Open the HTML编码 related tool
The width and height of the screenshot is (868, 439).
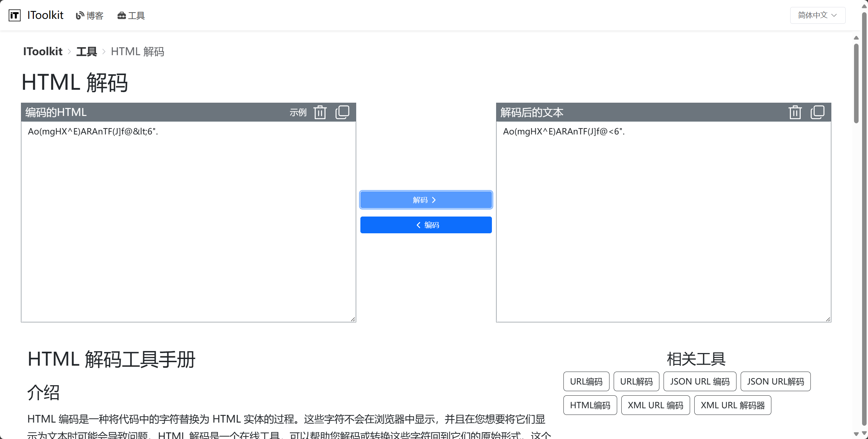coord(590,405)
